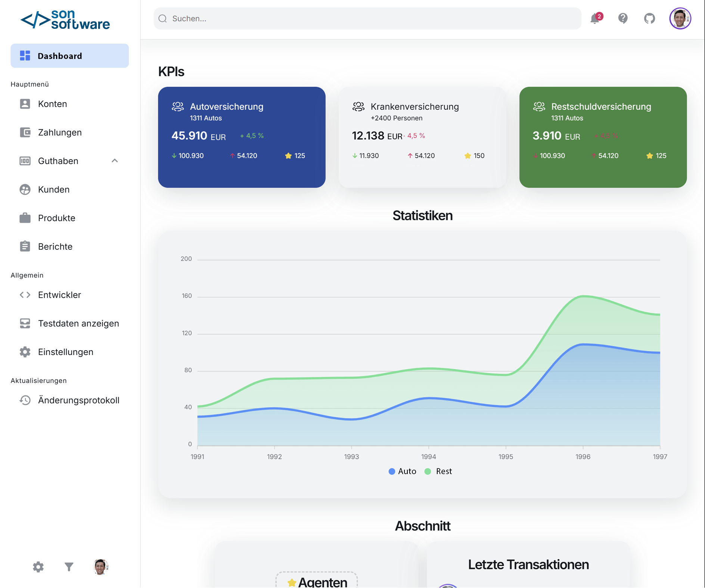Screen dimensions: 705x588
Task: Open the Dashboard menu item
Action: (70, 56)
